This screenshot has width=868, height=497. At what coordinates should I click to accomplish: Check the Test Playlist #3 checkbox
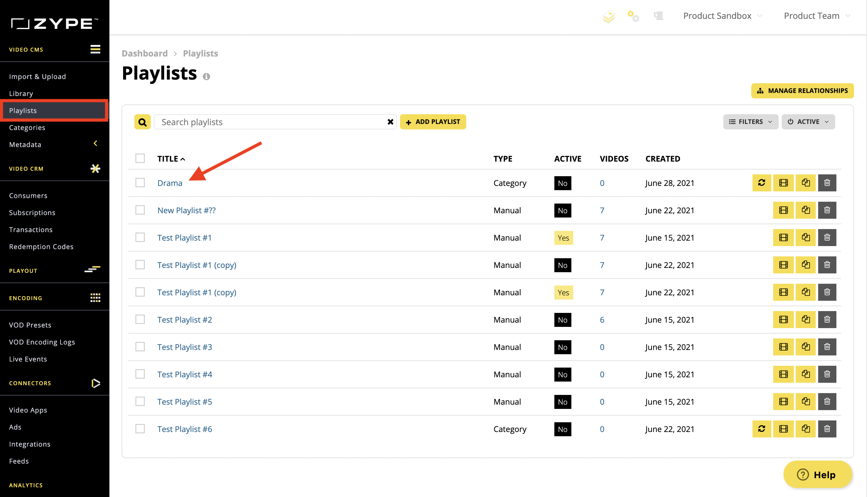pos(140,346)
